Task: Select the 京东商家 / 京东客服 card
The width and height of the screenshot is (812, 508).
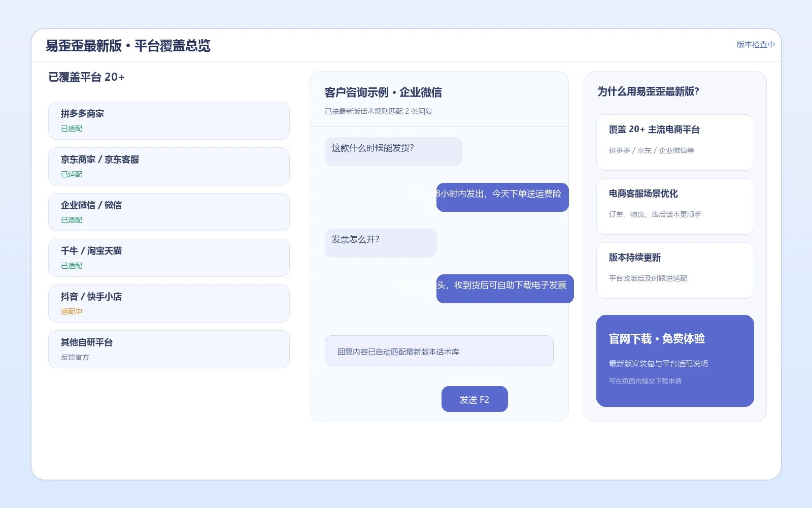Action: coord(169,166)
